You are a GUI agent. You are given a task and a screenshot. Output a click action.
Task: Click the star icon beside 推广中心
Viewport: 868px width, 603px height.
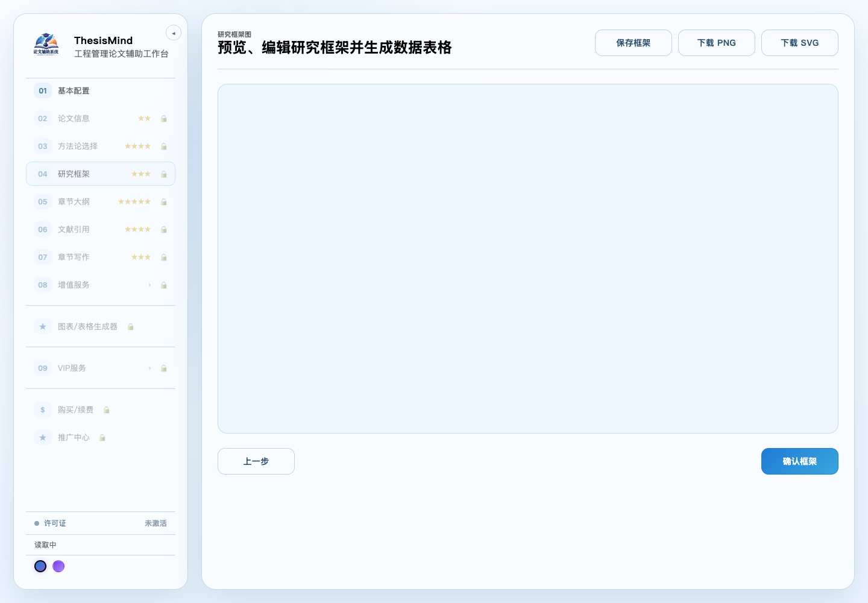coord(43,438)
